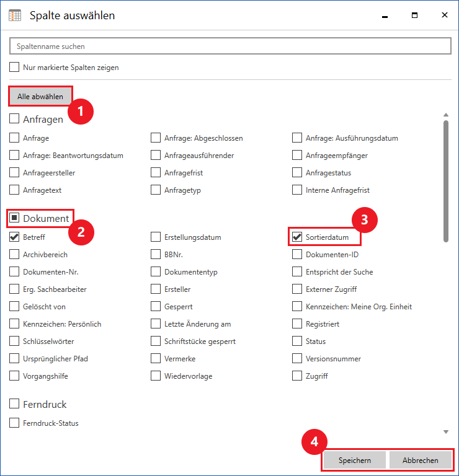459x476 pixels.
Task: Click the vertical scrollbar thumb
Action: 445,181
